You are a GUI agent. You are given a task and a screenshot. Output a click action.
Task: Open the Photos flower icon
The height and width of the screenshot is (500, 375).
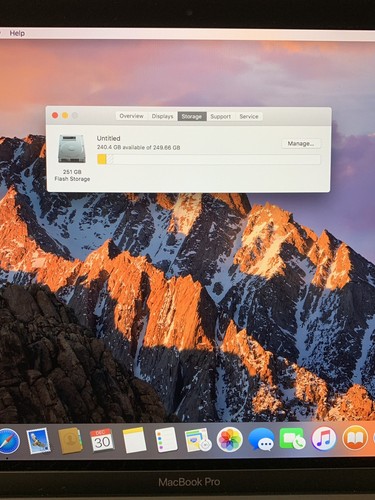(230, 440)
